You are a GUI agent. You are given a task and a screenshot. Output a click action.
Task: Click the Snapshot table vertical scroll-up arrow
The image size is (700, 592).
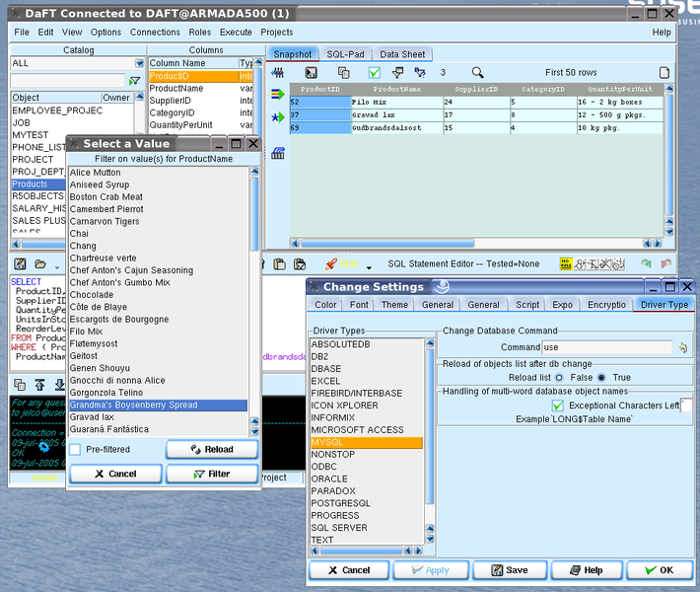coord(668,89)
